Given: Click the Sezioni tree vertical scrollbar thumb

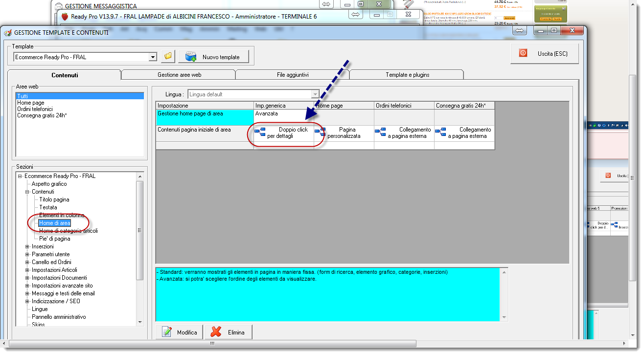Looking at the screenshot, I should pyautogui.click(x=140, y=230).
